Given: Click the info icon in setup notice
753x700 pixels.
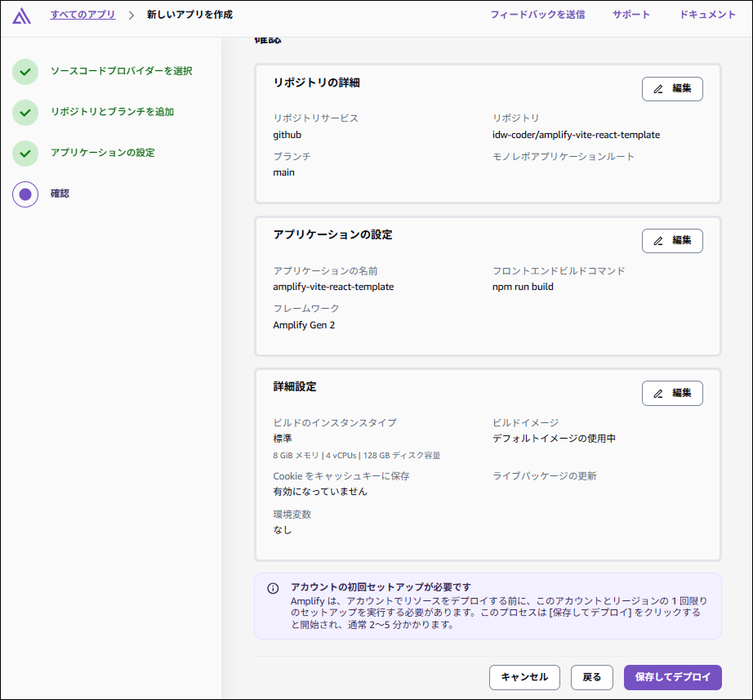Looking at the screenshot, I should (x=273, y=589).
